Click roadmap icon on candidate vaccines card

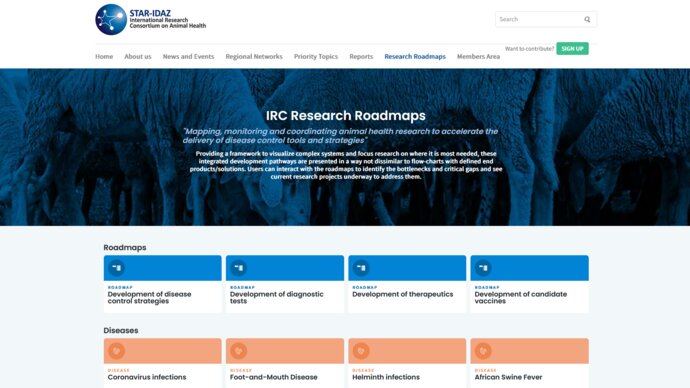coord(484,267)
